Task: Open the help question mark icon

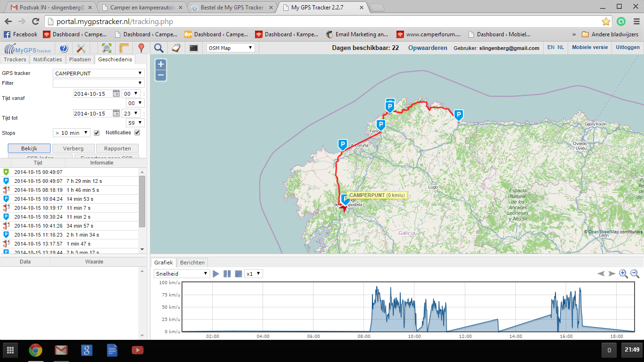Action: click(x=64, y=48)
